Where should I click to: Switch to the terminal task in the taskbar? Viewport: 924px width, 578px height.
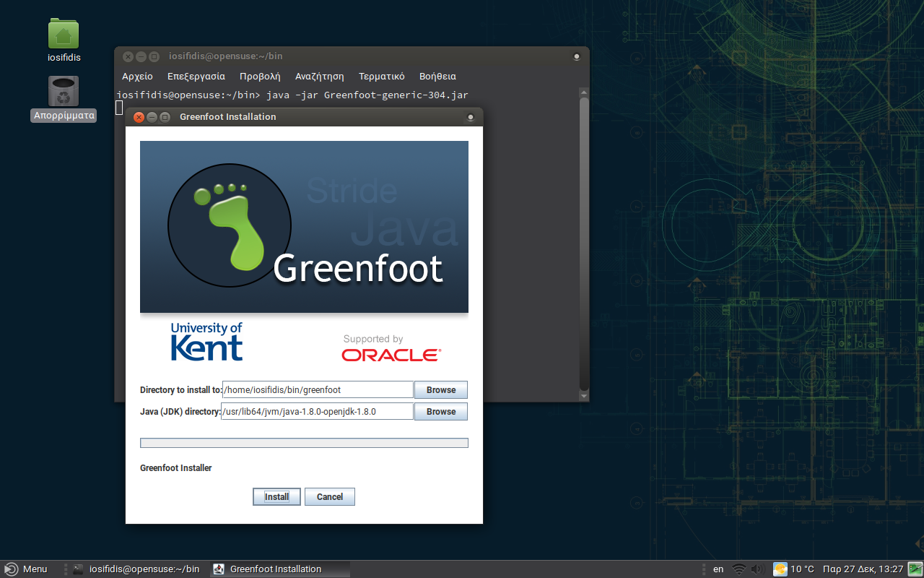point(136,569)
